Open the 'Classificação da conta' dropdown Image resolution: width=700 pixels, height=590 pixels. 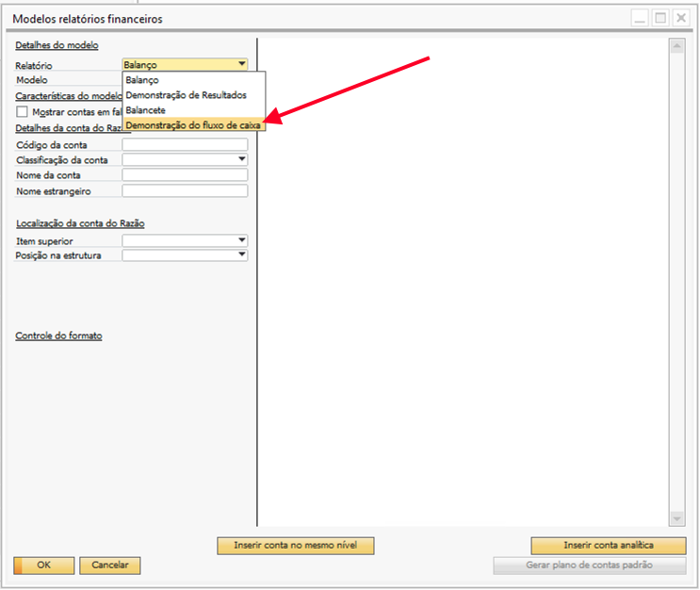pyautogui.click(x=242, y=160)
